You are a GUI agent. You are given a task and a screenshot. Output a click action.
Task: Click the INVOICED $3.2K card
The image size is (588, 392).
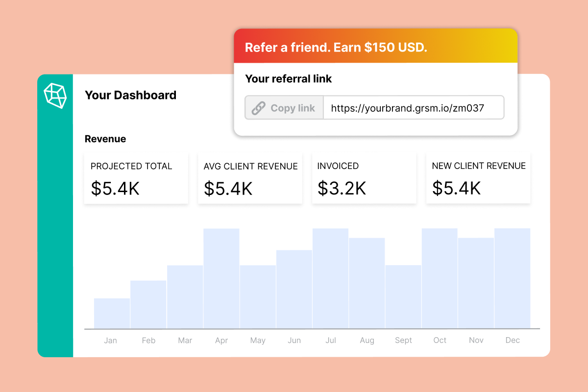click(364, 177)
